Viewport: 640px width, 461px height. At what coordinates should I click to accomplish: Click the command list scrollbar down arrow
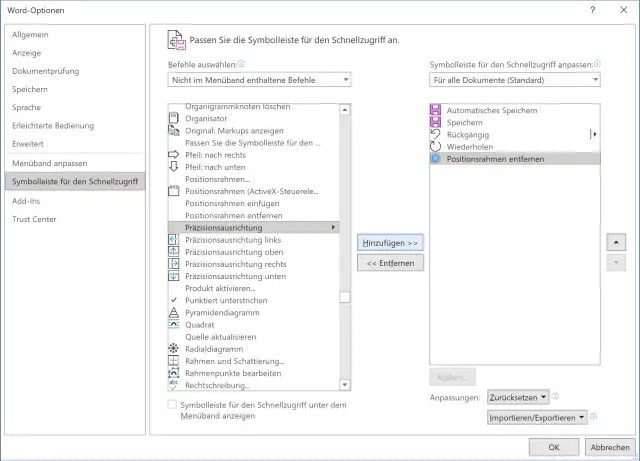pos(345,383)
